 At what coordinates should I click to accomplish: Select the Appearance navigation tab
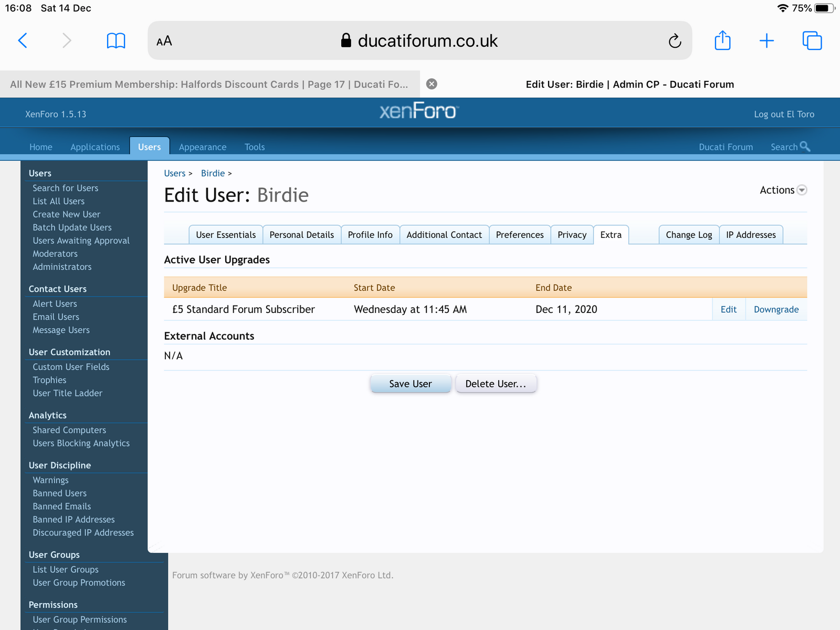pyautogui.click(x=203, y=147)
